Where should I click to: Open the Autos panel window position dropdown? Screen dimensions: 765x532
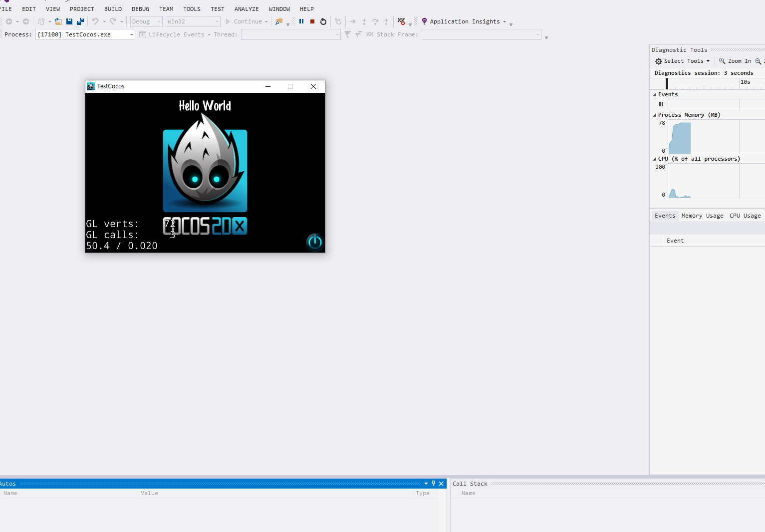(x=426, y=484)
